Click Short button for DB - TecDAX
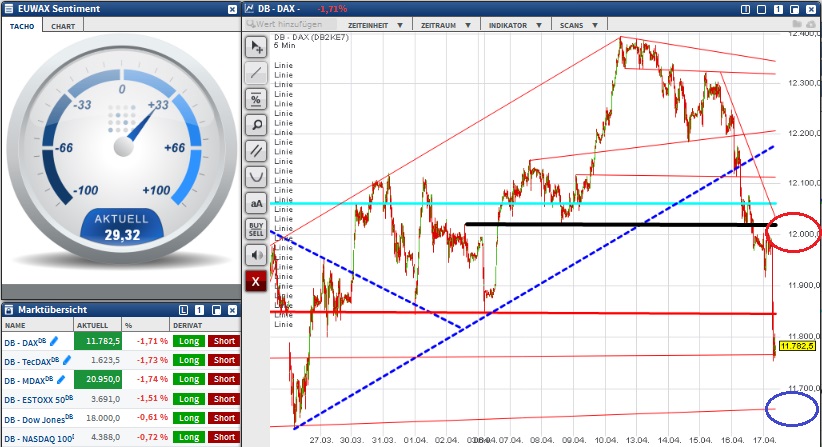 click(x=224, y=360)
